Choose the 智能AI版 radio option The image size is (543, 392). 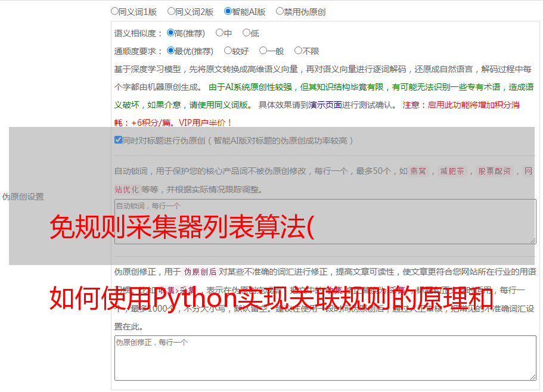(228, 11)
